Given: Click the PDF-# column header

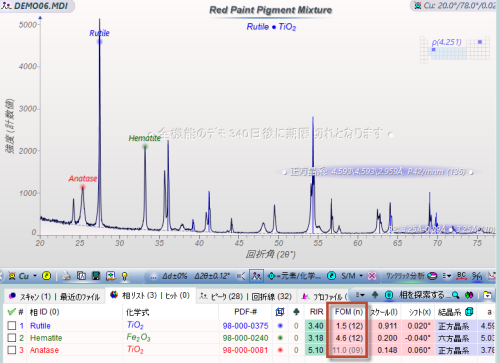Looking at the screenshot, I should [245, 312].
